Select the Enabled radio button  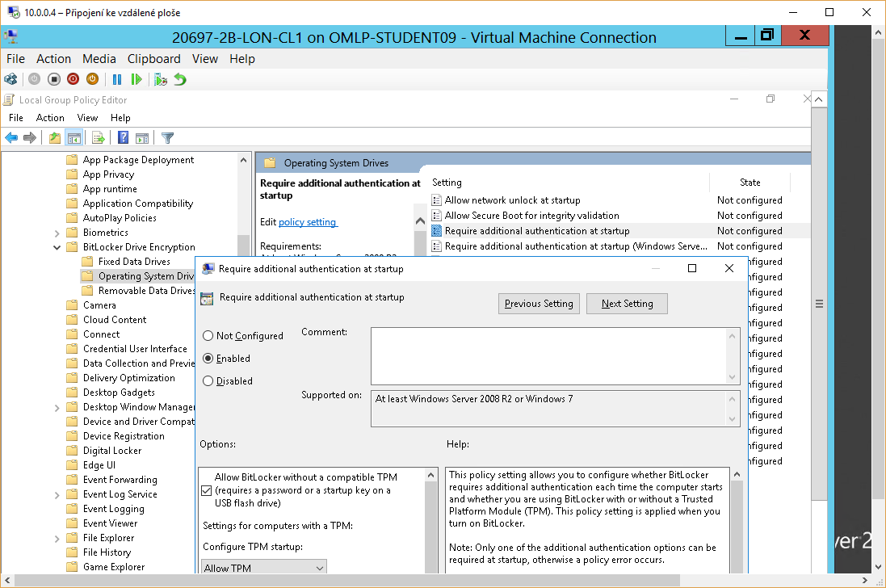coord(208,359)
